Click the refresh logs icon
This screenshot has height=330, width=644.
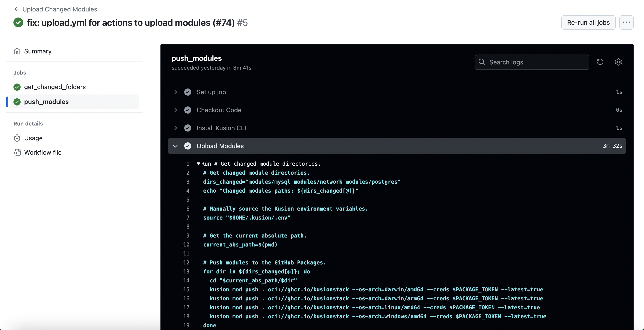[x=600, y=62]
